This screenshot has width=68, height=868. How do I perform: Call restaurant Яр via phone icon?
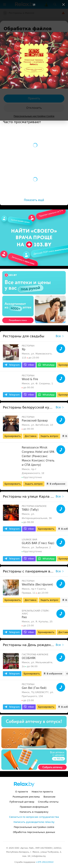(61, 349)
